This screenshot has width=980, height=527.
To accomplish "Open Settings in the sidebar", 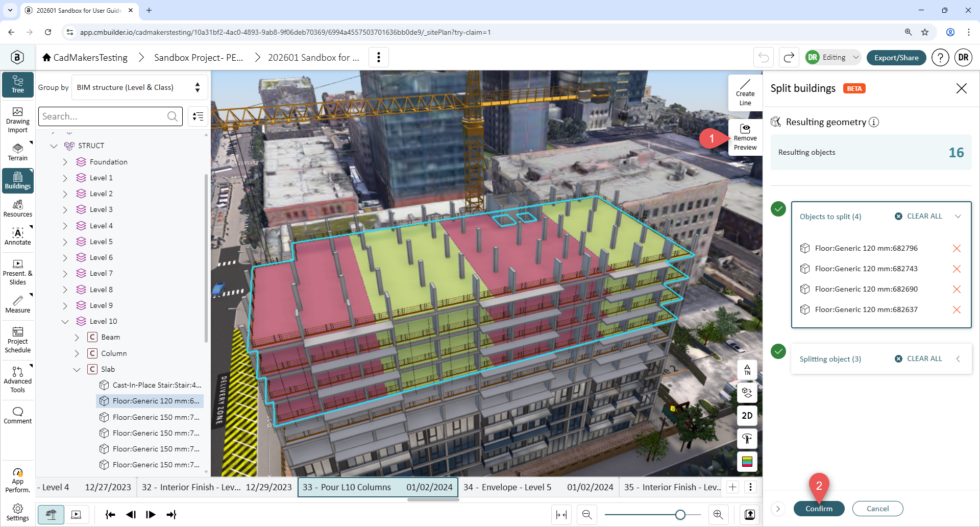I will coord(18,512).
